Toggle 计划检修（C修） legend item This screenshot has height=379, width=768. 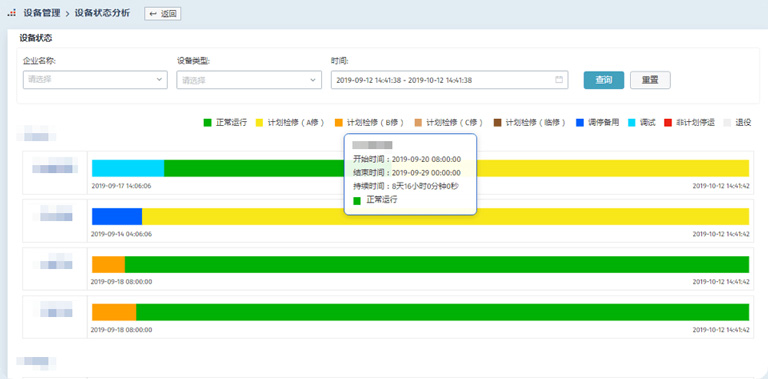449,123
